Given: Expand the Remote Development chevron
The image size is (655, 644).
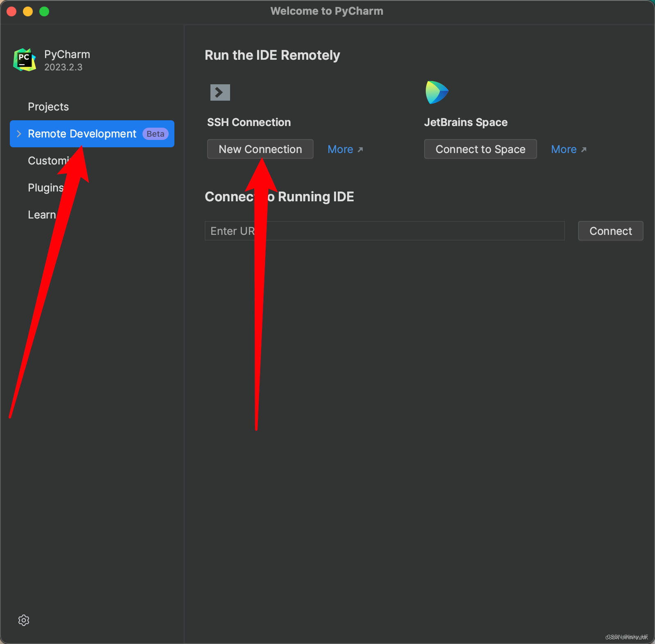Looking at the screenshot, I should (18, 134).
